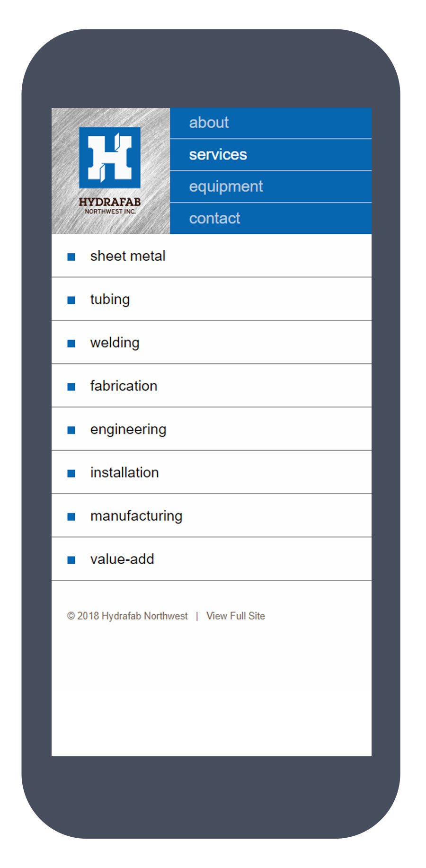Open the contact menu item
The image size is (426, 868).
271,218
